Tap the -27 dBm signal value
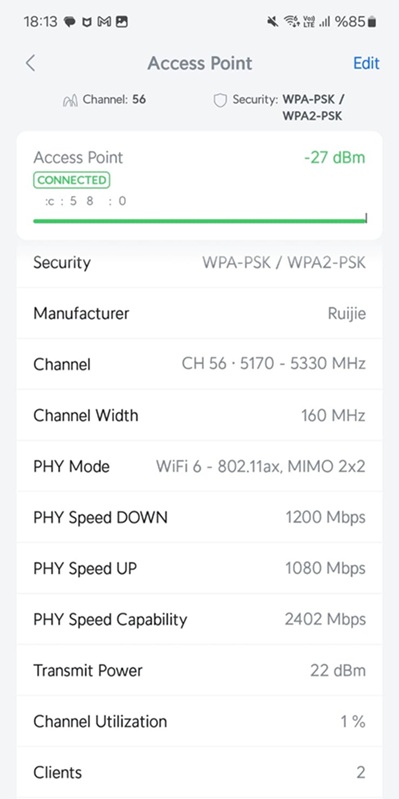The width and height of the screenshot is (399, 799). [335, 157]
